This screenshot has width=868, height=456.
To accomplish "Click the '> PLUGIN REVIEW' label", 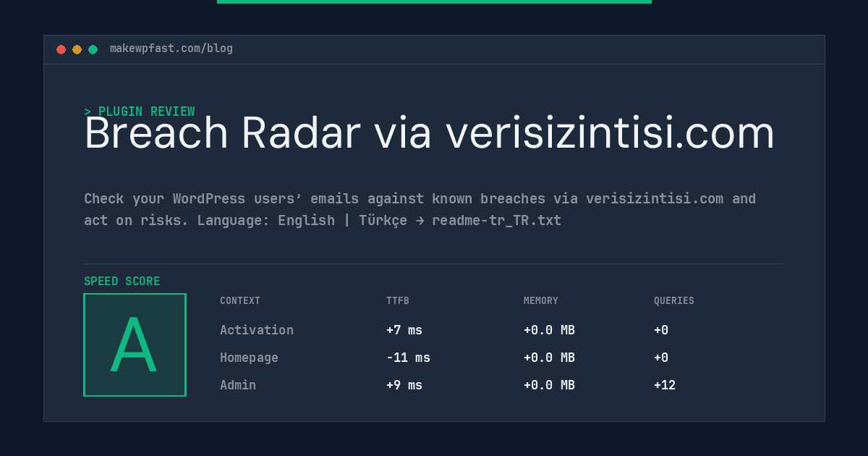I will coord(140,111).
